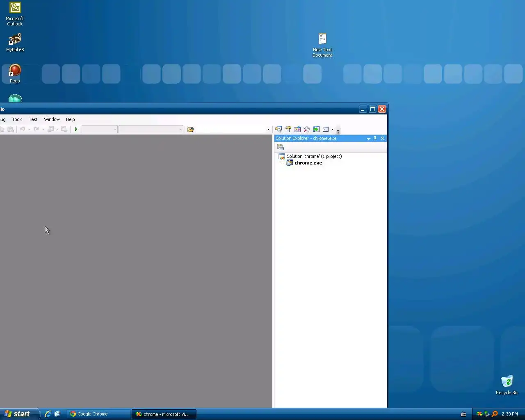This screenshot has width=525, height=420.
Task: Open the Properties Window toolbar icon
Action: click(288, 129)
